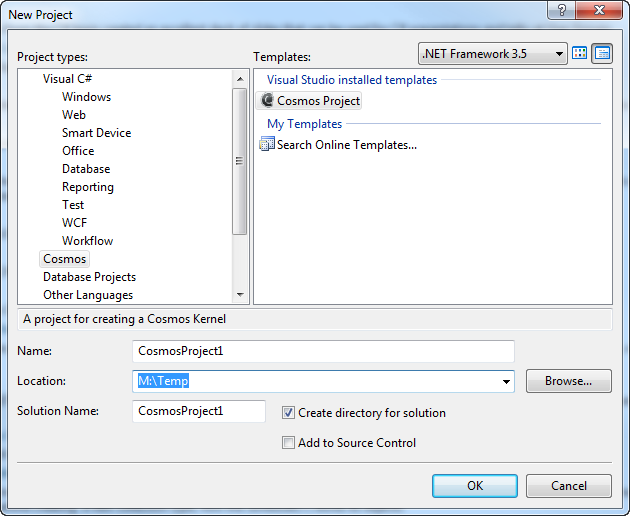Click the project Name text field
Screen dimensions: 630x516
[x=323, y=351]
